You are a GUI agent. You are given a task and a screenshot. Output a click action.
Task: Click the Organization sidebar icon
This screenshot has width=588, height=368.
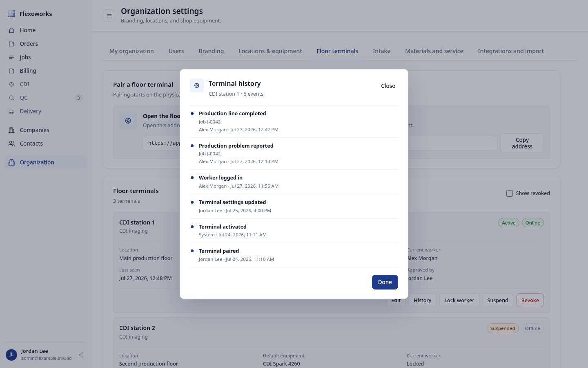click(x=11, y=162)
